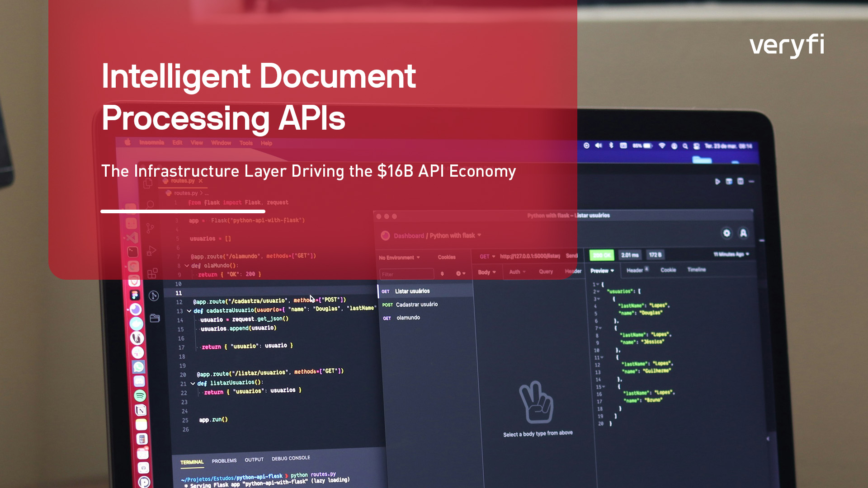The image size is (868, 488).
Task: Switch to the PROBLEMS panel tab
Action: click(x=224, y=461)
